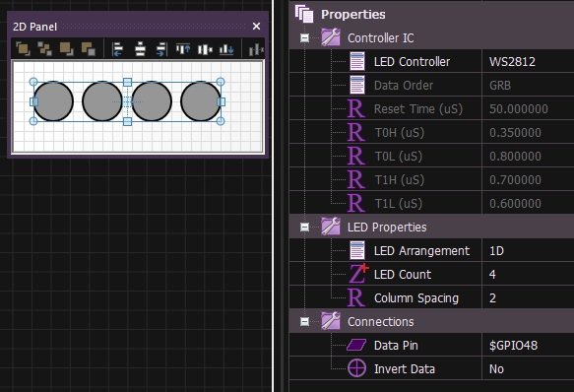Select the Column Spacing property label
This screenshot has width=574, height=392.
[416, 298]
